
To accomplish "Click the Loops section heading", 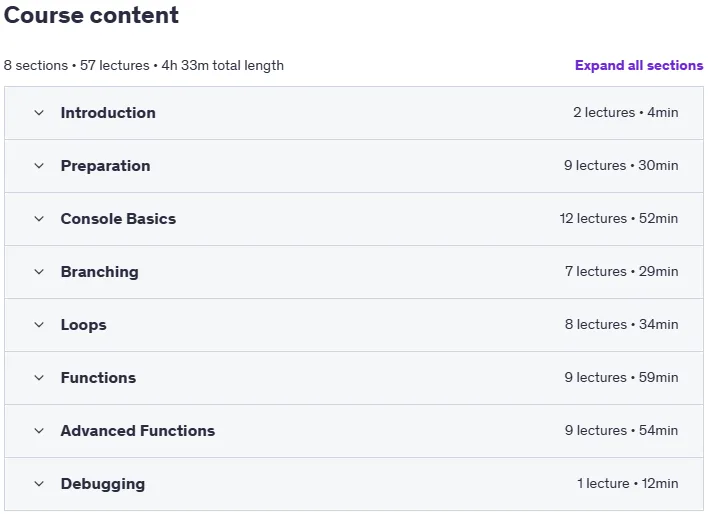I will tap(84, 325).
